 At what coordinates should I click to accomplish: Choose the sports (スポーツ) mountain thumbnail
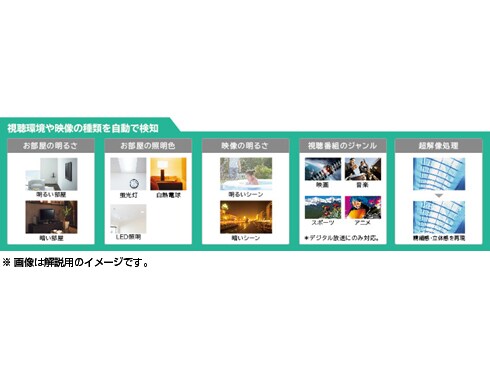(x=323, y=207)
